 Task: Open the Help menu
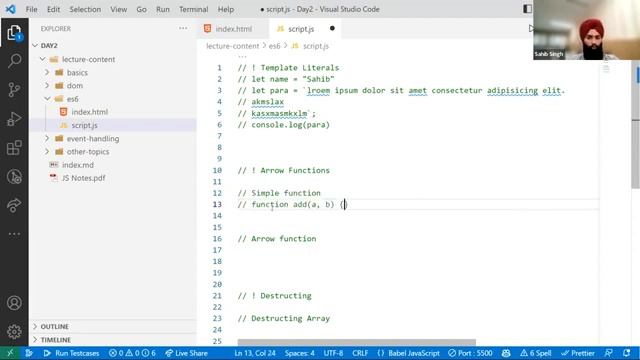coord(226,9)
